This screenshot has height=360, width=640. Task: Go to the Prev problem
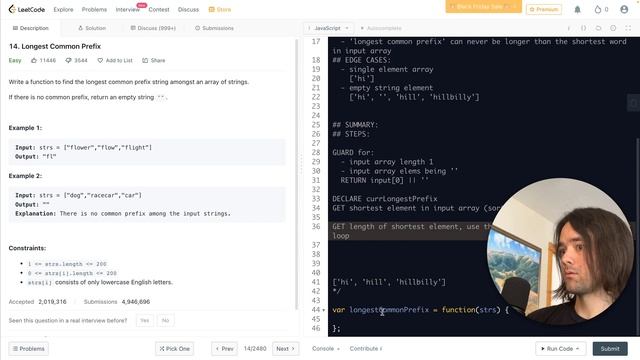224,349
